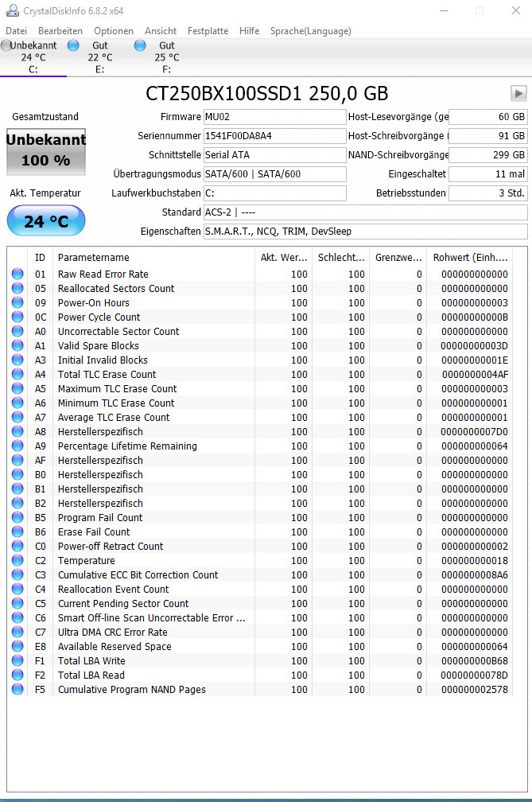Click Host-Schreibvorgänge value 91 GB

[x=488, y=136]
